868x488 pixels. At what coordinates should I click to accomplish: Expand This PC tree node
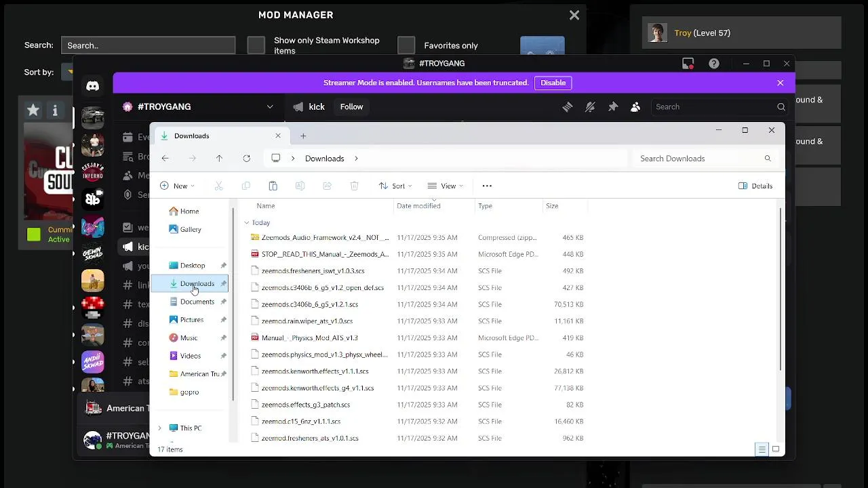(160, 428)
